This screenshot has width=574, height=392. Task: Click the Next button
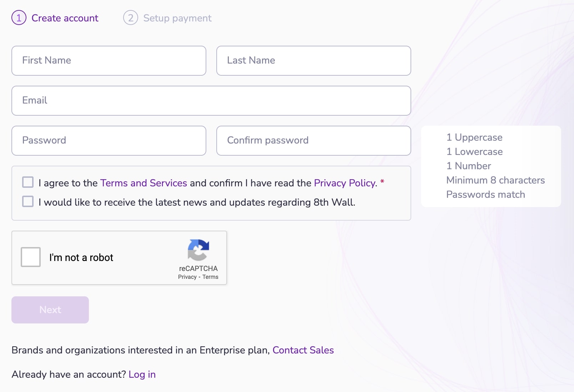click(x=50, y=310)
